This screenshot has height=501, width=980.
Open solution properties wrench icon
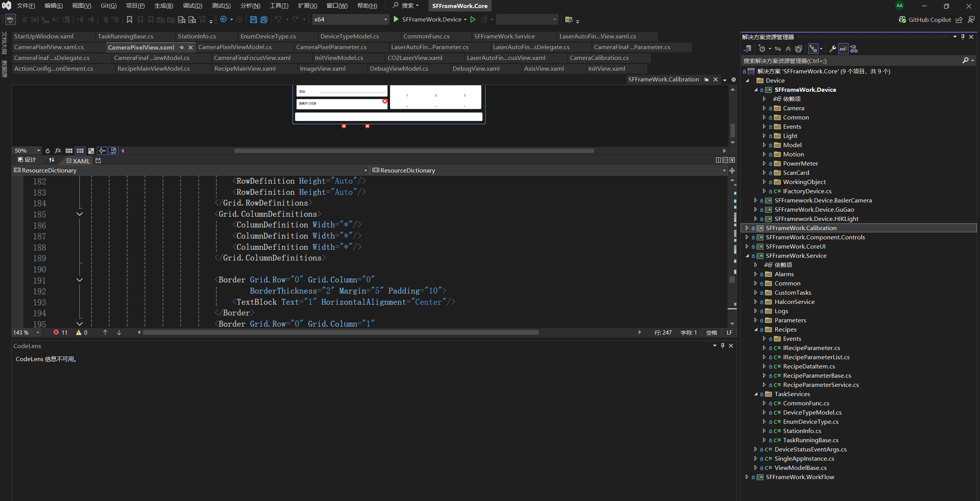(832, 49)
